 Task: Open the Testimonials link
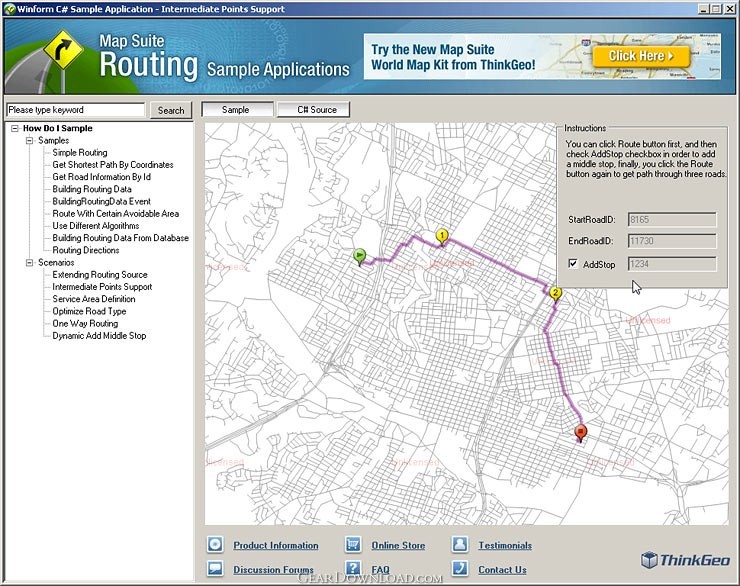[505, 545]
